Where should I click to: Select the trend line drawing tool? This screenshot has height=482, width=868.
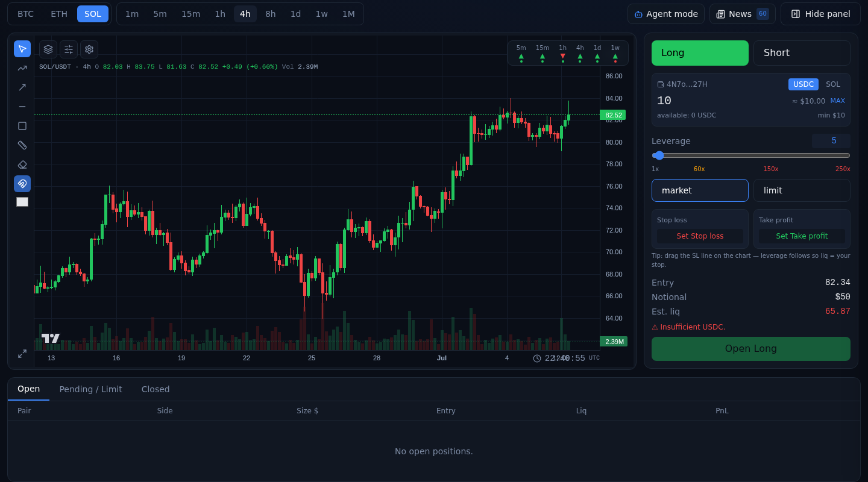pyautogui.click(x=22, y=68)
